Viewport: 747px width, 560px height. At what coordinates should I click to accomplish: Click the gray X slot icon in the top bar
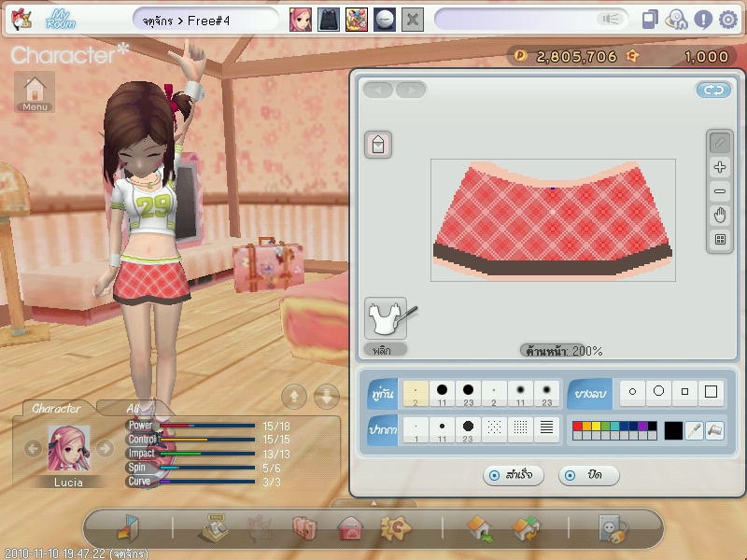[x=413, y=20]
